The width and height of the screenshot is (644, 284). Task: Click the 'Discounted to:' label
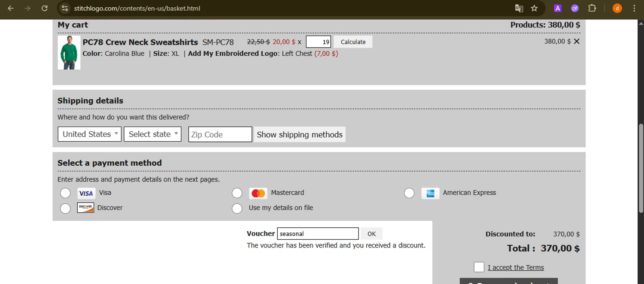510,234
